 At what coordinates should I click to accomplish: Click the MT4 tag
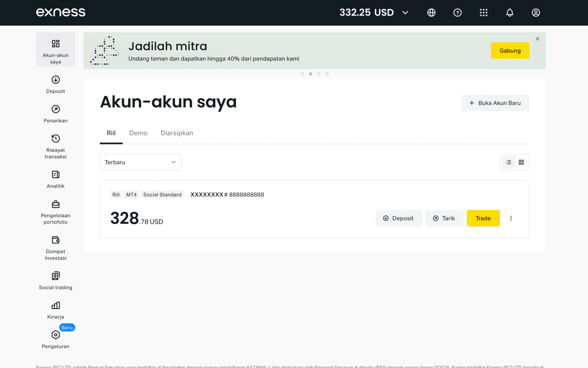coord(131,195)
